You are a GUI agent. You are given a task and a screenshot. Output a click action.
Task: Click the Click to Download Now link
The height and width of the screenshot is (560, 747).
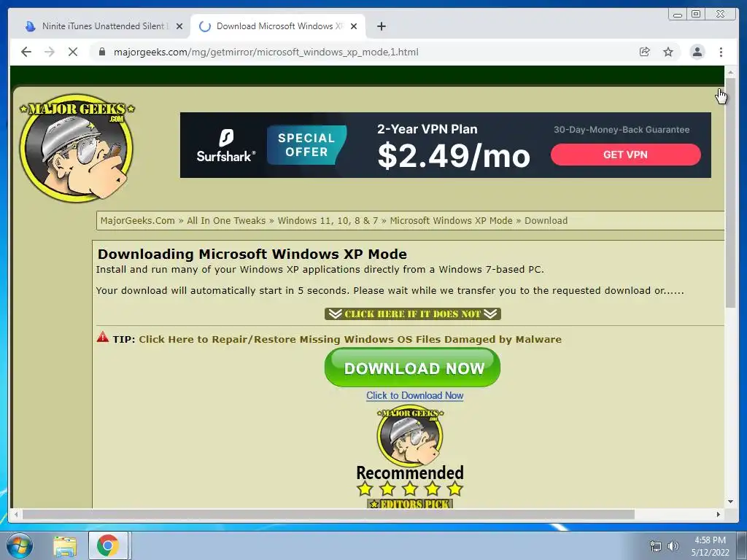[414, 395]
